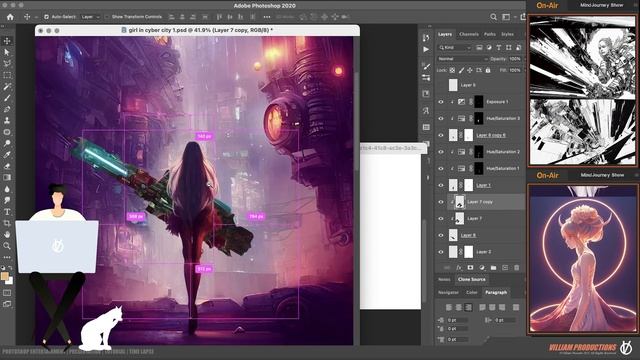Select the Brush tool in the toolbox
The image size is (640, 360).
[x=7, y=98]
